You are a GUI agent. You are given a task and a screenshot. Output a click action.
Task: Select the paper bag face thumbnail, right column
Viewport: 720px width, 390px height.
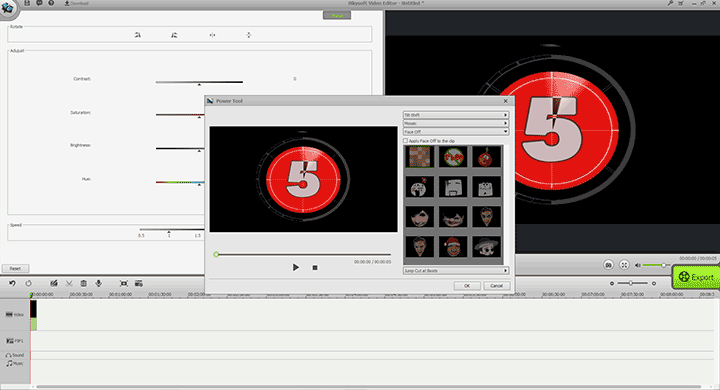486,187
